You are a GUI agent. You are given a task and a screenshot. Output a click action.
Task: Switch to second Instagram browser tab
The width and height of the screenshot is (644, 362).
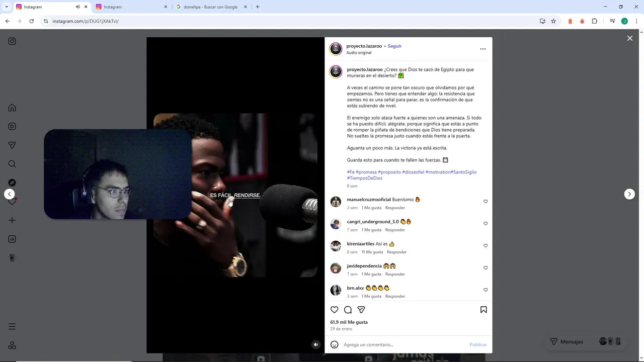132,7
